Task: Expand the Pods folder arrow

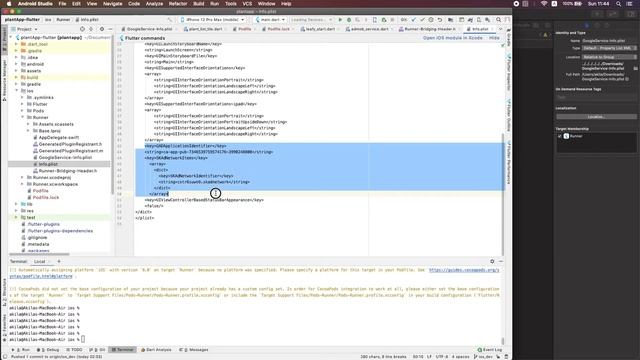Action: (22, 111)
